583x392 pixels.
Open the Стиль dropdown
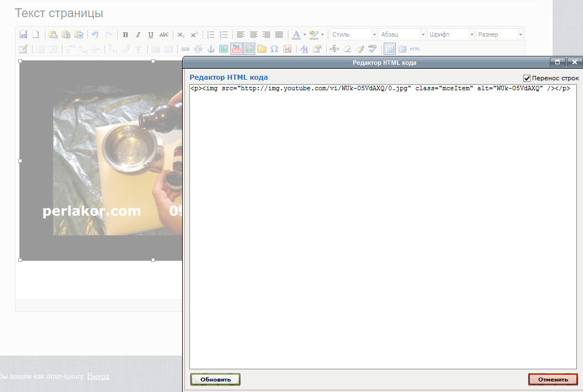click(353, 34)
